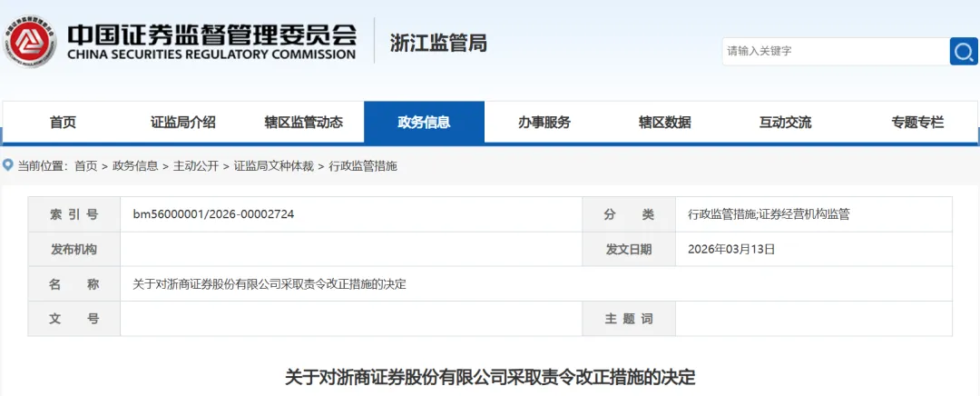Open the 首页 navigation tab

[64, 123]
